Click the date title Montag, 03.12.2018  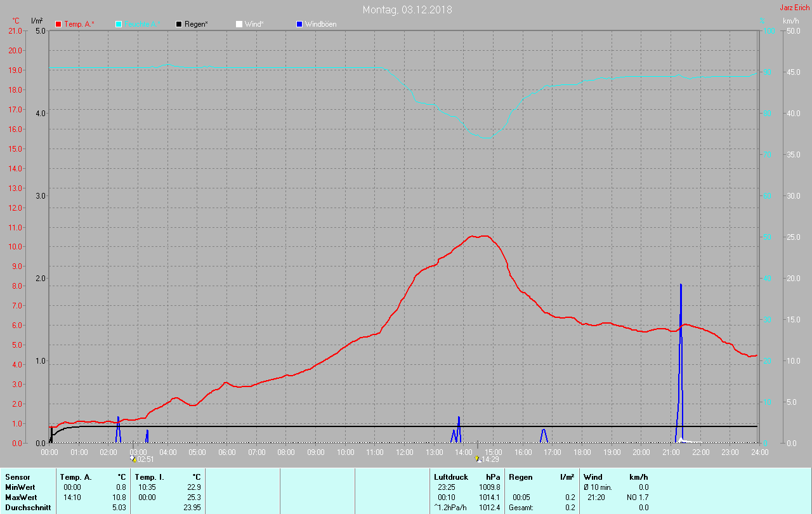pyautogui.click(x=407, y=10)
